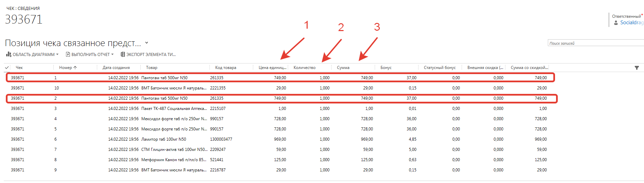Open the grid filter funnel icon
644x183 pixels.
point(636,68)
